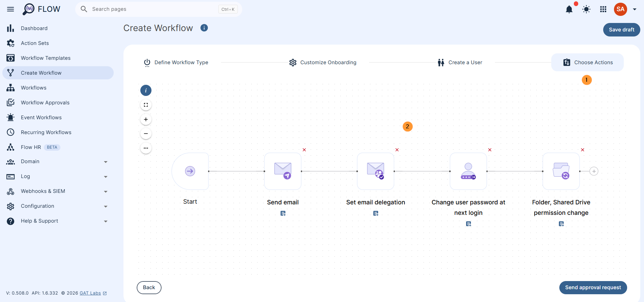Image resolution: width=644 pixels, height=302 pixels.
Task: Click the fit-to-screen canvas control
Action: point(146,105)
